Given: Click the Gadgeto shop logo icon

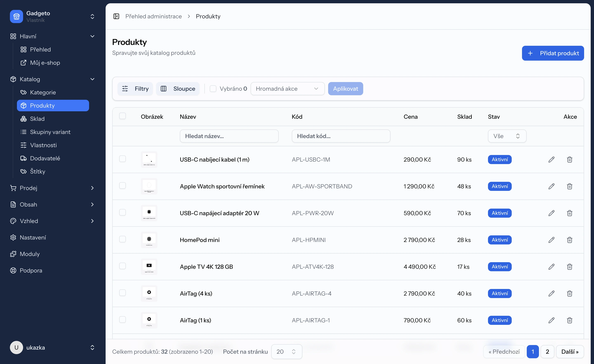Looking at the screenshot, I should coord(16,16).
